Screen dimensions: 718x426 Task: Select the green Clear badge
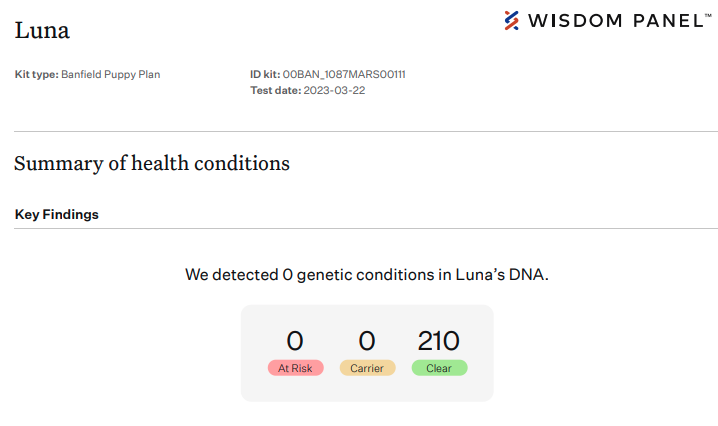coord(439,368)
